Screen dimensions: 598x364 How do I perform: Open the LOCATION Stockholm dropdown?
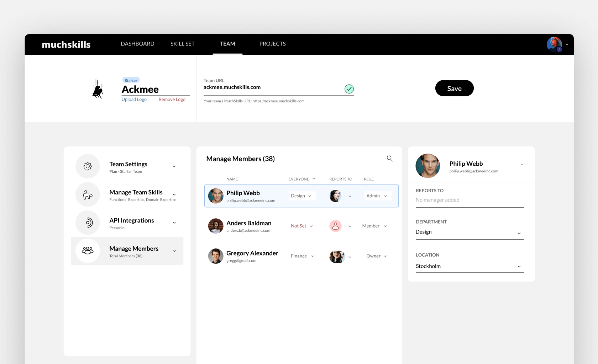[x=470, y=266]
